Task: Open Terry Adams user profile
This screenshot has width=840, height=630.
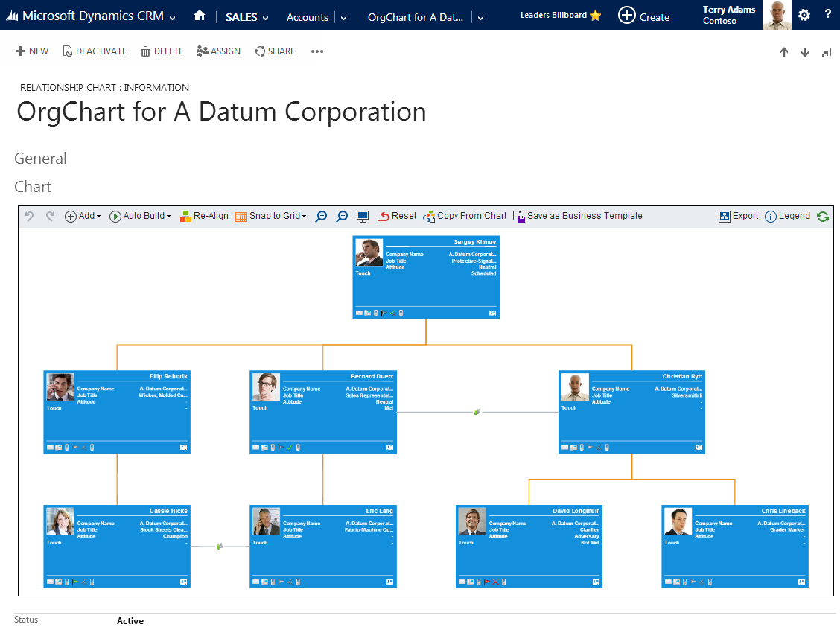Action: pos(728,15)
